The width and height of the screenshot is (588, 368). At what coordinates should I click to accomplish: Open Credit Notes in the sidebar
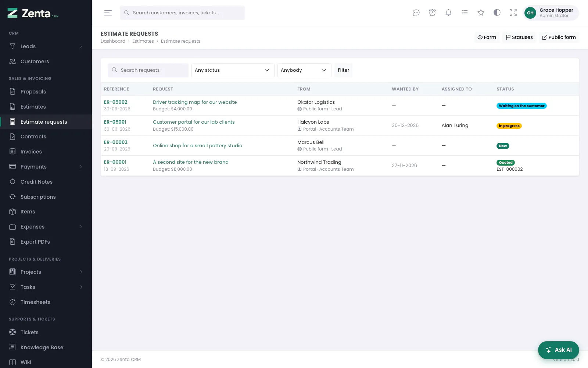46,182
